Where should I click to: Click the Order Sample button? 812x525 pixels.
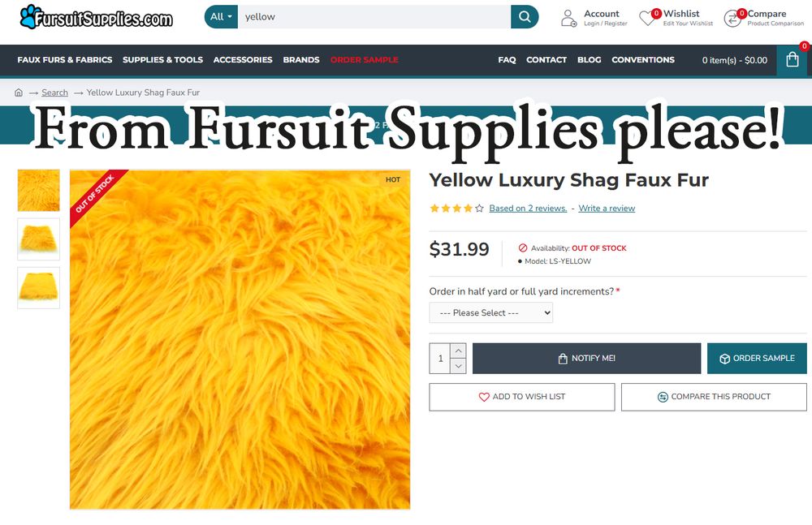coord(757,359)
